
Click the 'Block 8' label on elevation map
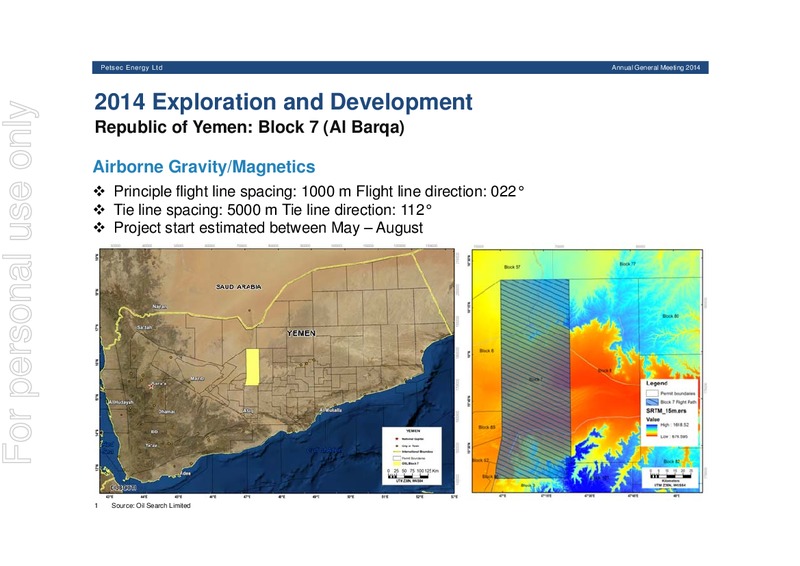tap(605, 371)
